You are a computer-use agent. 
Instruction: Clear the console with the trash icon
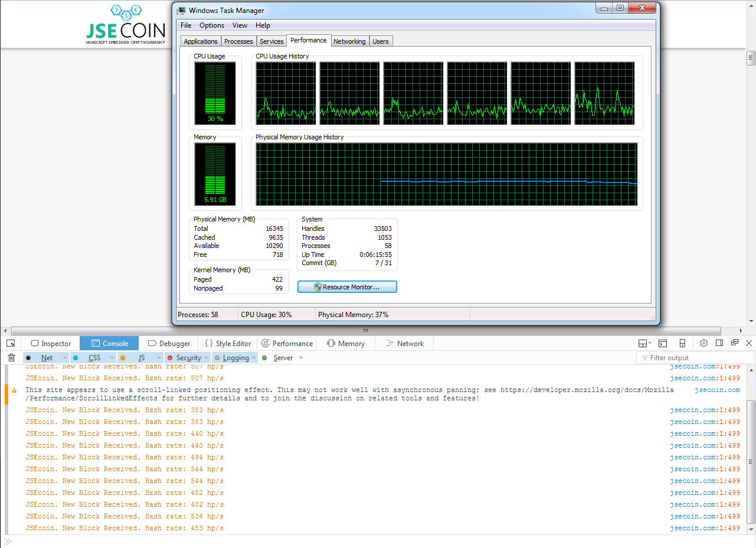[11, 357]
